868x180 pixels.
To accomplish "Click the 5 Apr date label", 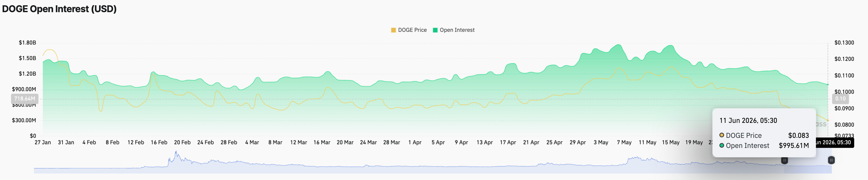I will coord(438,142).
